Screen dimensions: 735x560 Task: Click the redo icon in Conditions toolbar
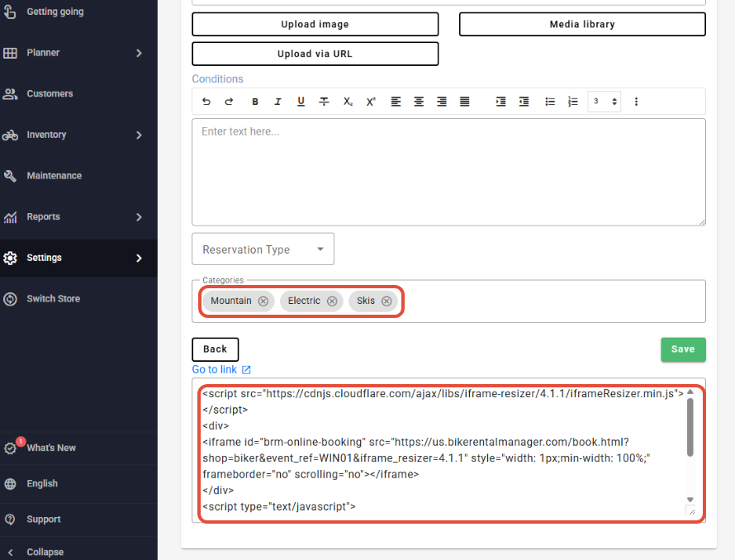click(x=229, y=102)
